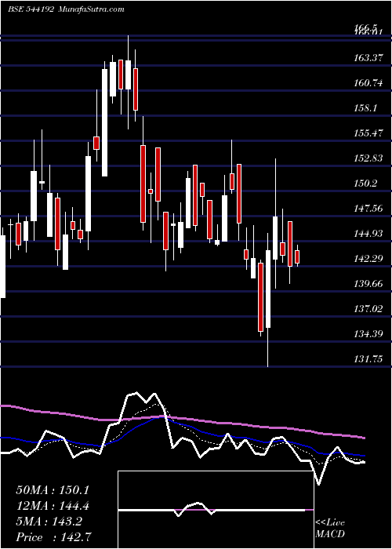Click the 12MA : 144.4 readout
This screenshot has height=549, width=392.
pyautogui.click(x=53, y=506)
